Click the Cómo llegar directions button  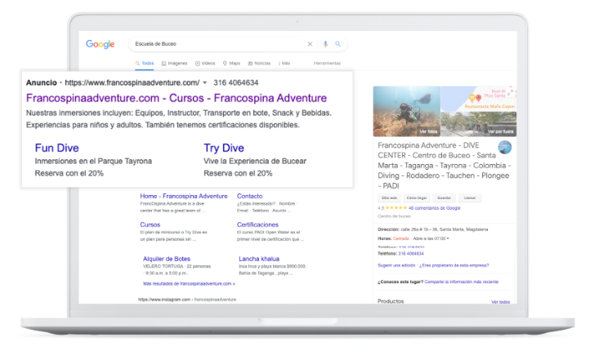point(417,198)
